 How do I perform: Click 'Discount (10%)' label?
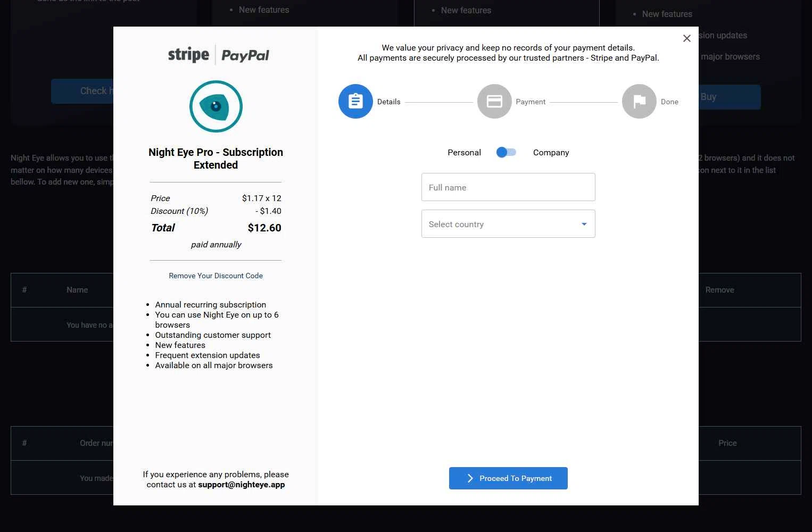click(179, 211)
